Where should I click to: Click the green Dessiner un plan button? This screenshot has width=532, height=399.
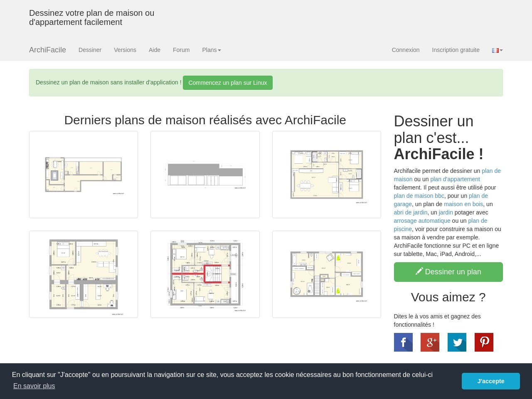tap(448, 272)
